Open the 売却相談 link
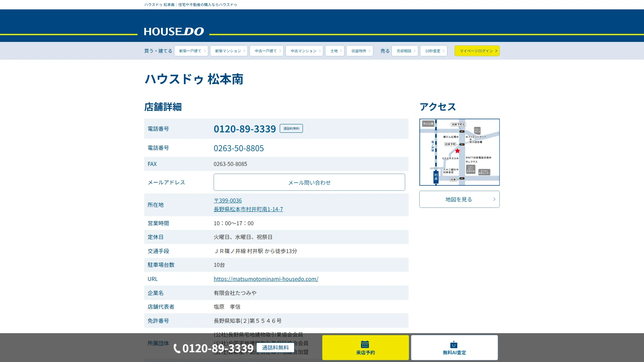644x362 pixels. click(x=405, y=51)
